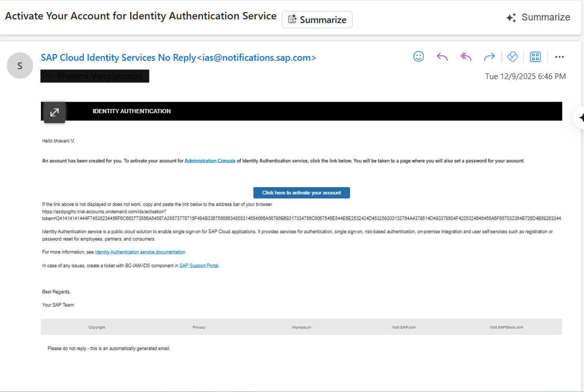Open the Copilot sparkle at the right edge
This screenshot has height=392, width=584.
(x=580, y=117)
